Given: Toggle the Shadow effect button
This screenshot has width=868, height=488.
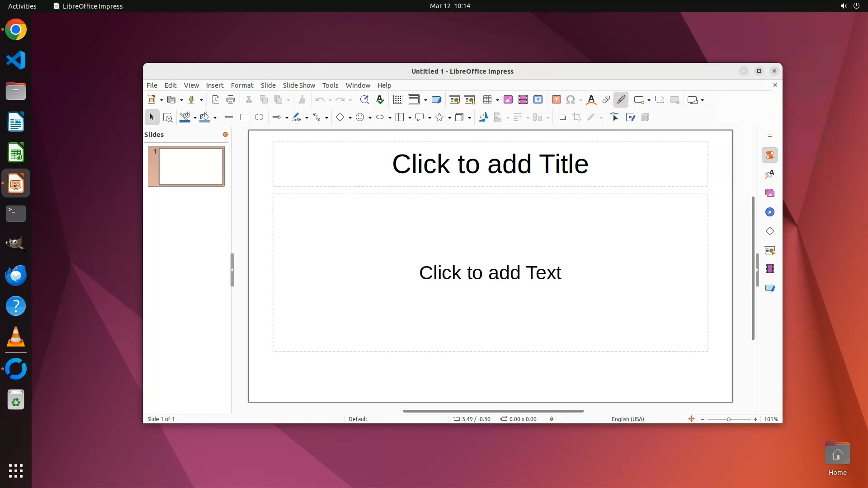Looking at the screenshot, I should click(562, 117).
